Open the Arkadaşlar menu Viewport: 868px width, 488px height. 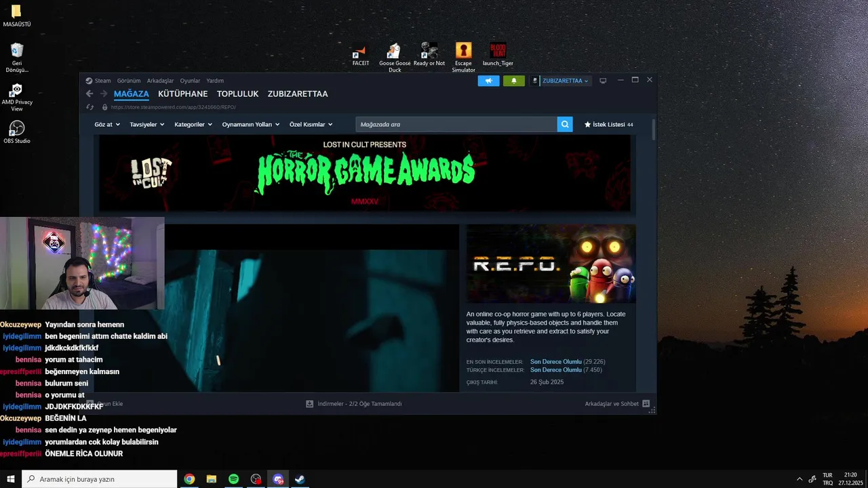[x=160, y=81]
